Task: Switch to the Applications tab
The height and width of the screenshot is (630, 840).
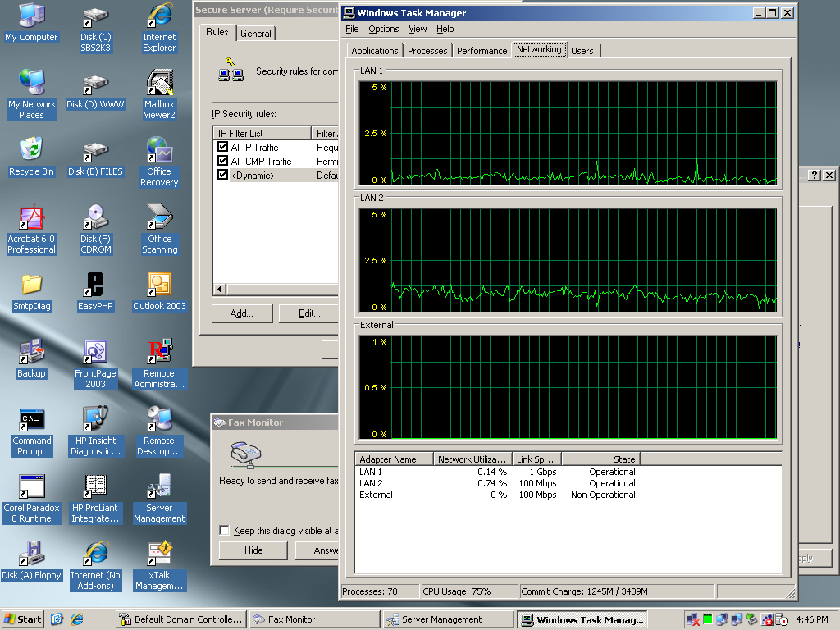Action: click(x=374, y=51)
